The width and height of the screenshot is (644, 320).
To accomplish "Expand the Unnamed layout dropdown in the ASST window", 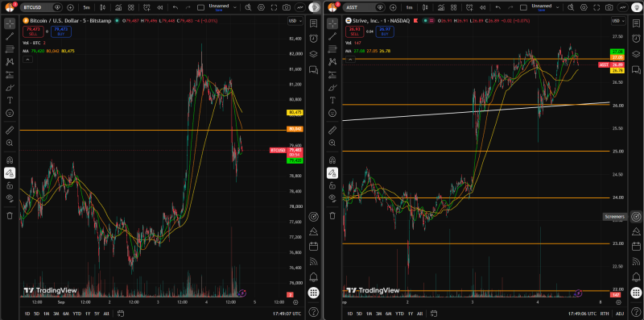I will (x=557, y=7).
